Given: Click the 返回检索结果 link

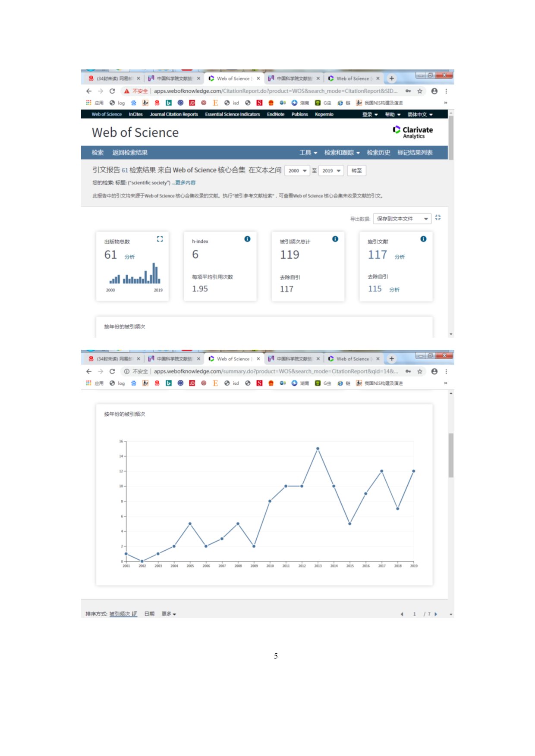Looking at the screenshot, I should (130, 153).
